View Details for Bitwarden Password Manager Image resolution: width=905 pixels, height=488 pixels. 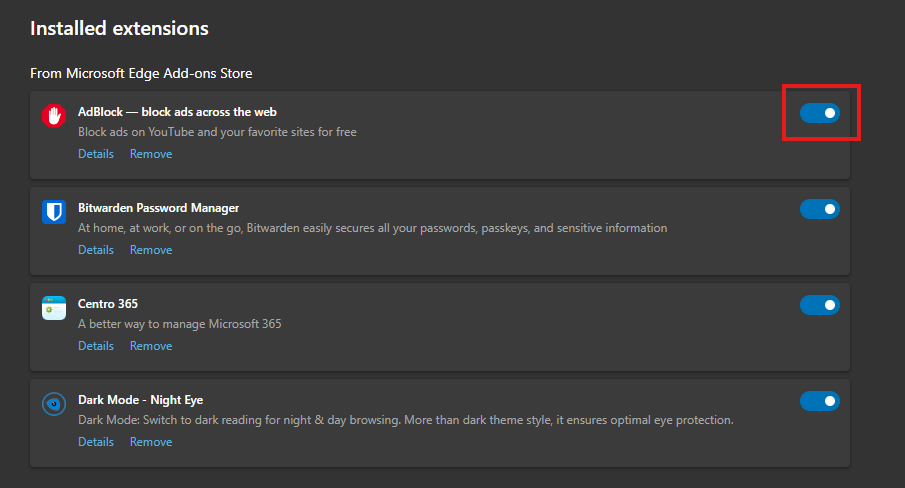click(x=96, y=250)
